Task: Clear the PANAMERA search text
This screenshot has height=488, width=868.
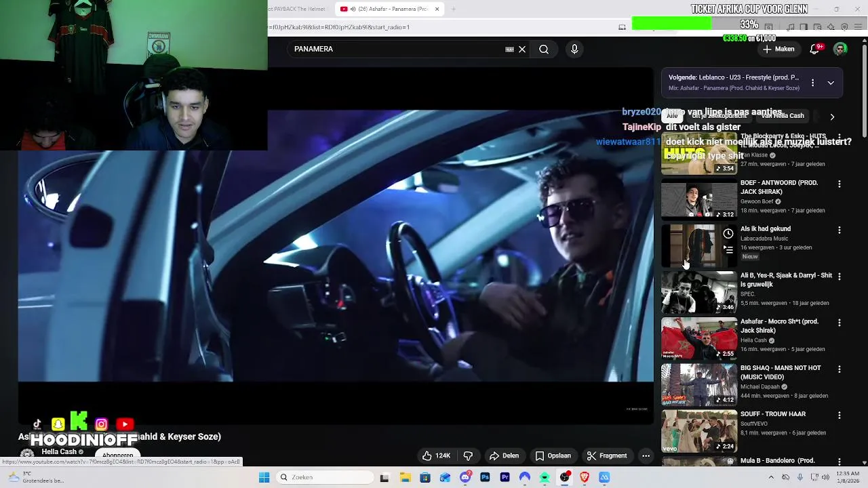Action: pos(522,49)
